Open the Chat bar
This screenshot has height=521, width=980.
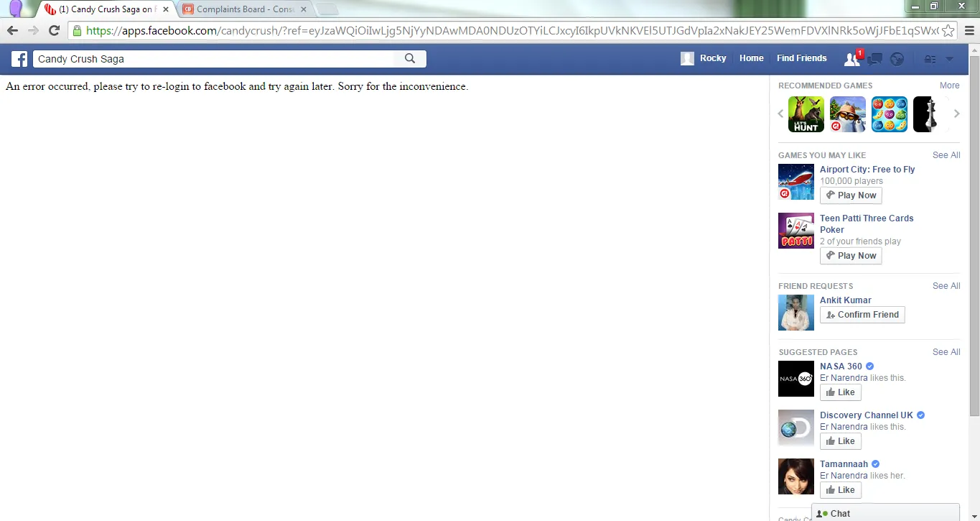pyautogui.click(x=886, y=513)
